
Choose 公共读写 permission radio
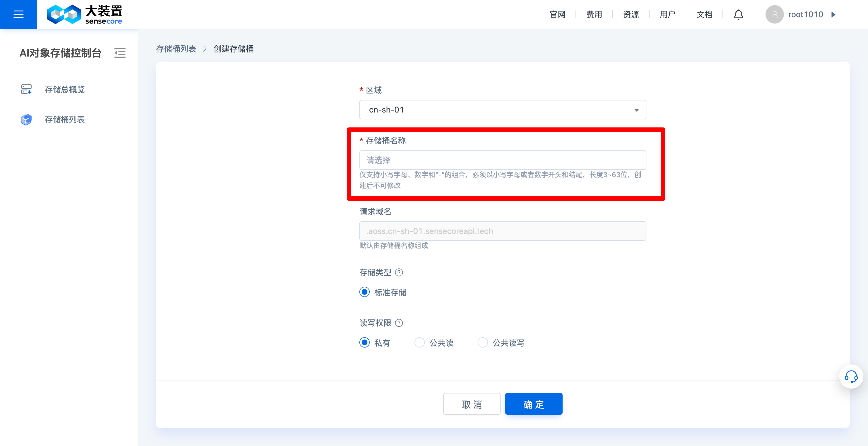coord(483,342)
